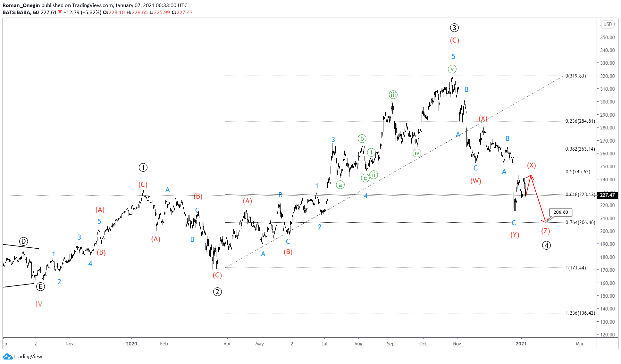Click the circled 2 wave label near the April low
The width and height of the screenshot is (621, 364).
click(217, 292)
